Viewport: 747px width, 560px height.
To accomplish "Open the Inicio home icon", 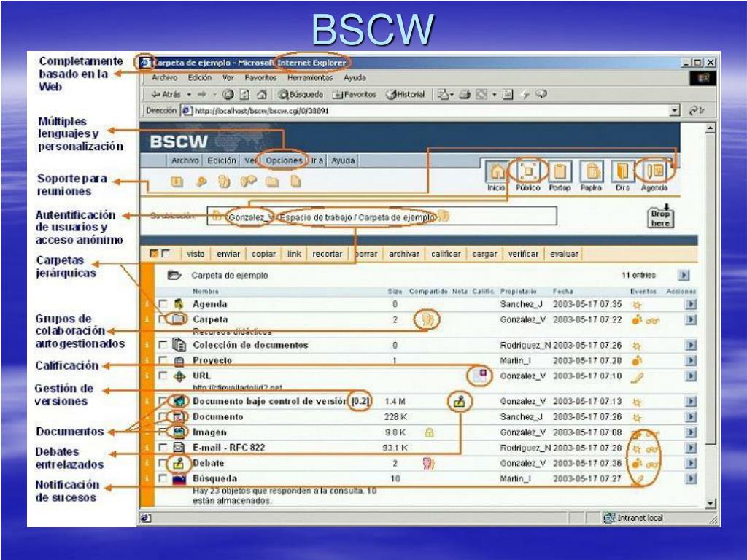I will (x=497, y=171).
